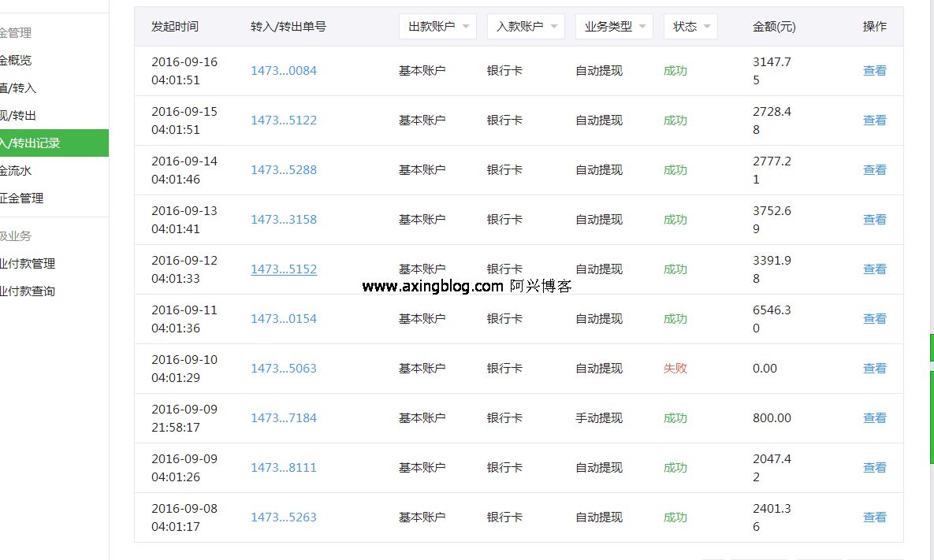The width and height of the screenshot is (934, 560).
Task: Click the 操作 column header
Action: pyautogui.click(x=874, y=27)
